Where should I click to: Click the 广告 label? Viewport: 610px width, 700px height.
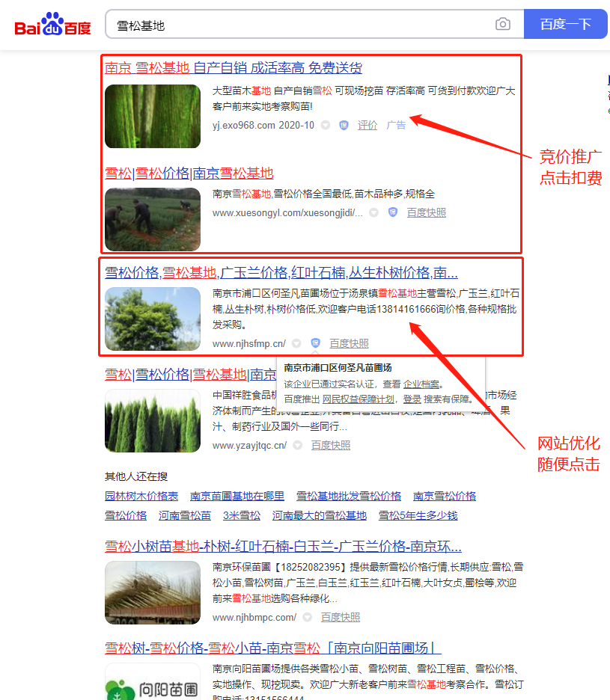coord(396,125)
